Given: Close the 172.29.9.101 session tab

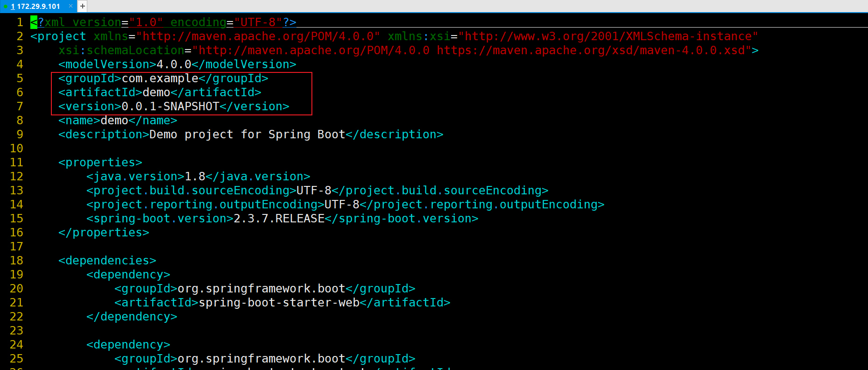Looking at the screenshot, I should (71, 6).
